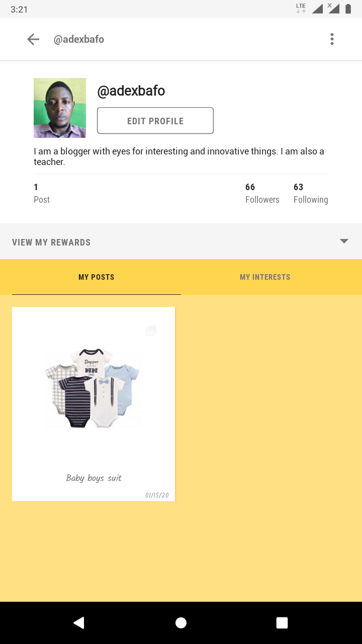Tap the LTE network indicator

click(301, 9)
